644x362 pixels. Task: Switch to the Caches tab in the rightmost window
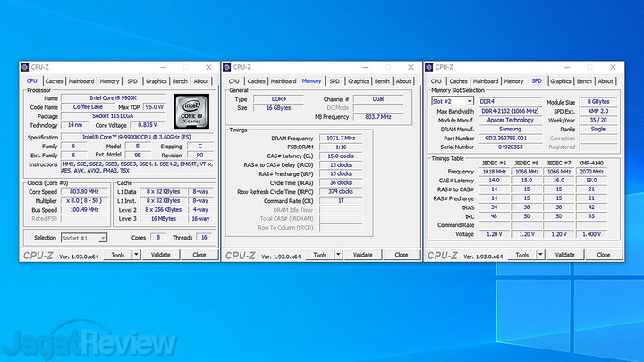(460, 80)
